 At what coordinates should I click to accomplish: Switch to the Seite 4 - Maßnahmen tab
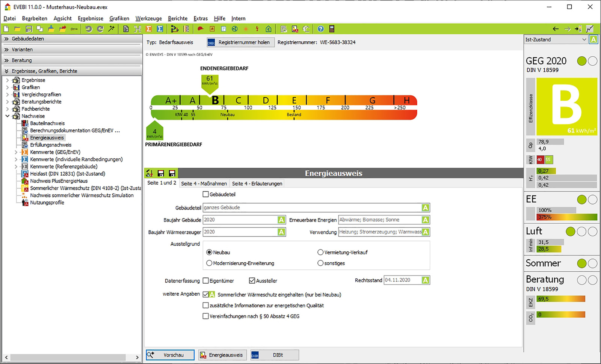tap(204, 184)
